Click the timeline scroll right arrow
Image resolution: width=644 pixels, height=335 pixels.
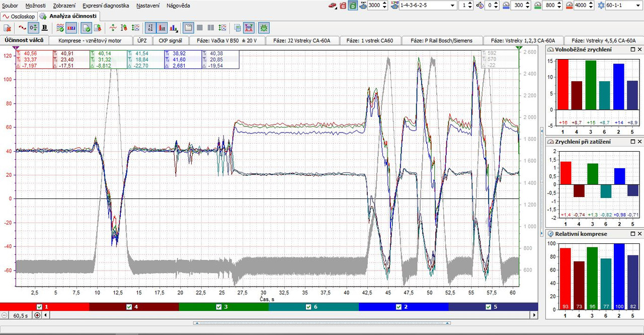[x=534, y=315]
